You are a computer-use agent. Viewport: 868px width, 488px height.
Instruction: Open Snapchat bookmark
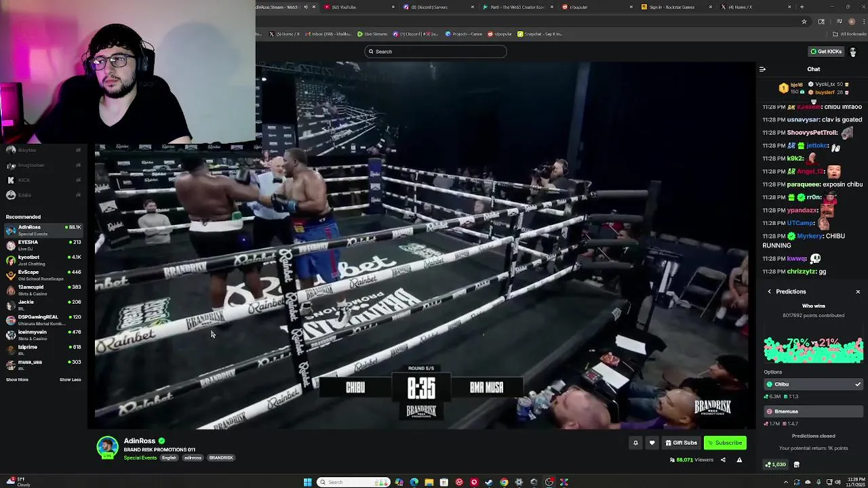pyautogui.click(x=540, y=34)
